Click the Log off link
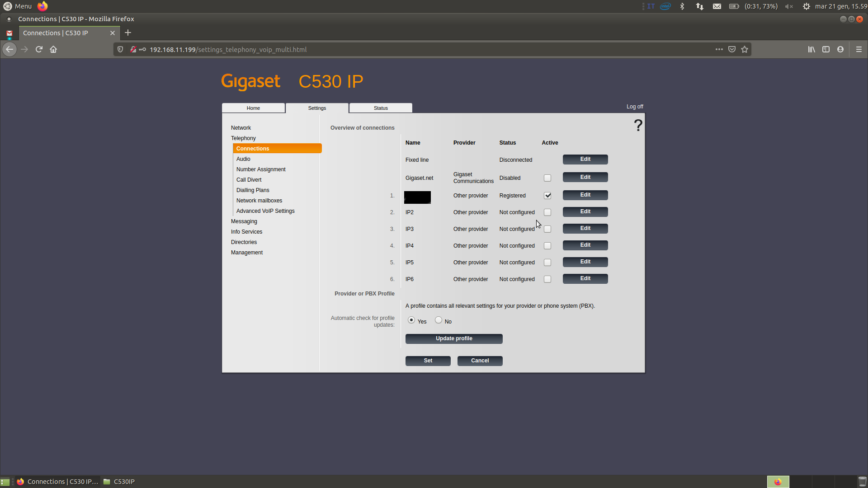Image resolution: width=868 pixels, height=488 pixels. (635, 107)
